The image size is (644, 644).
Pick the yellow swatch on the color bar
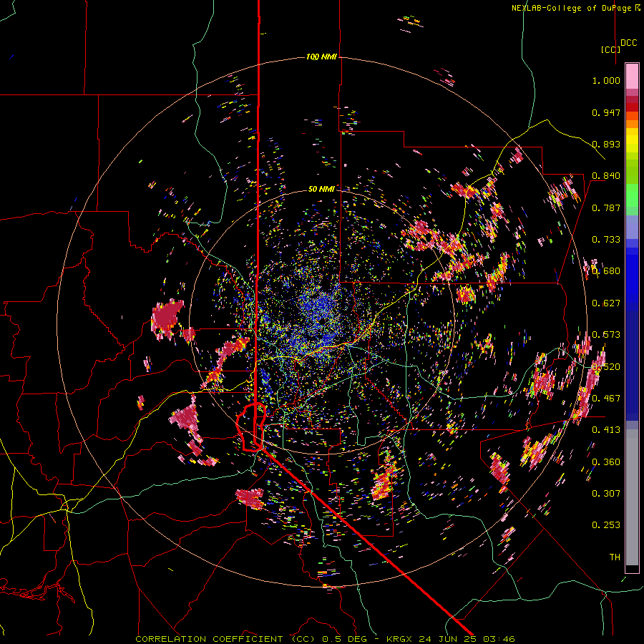point(632,140)
